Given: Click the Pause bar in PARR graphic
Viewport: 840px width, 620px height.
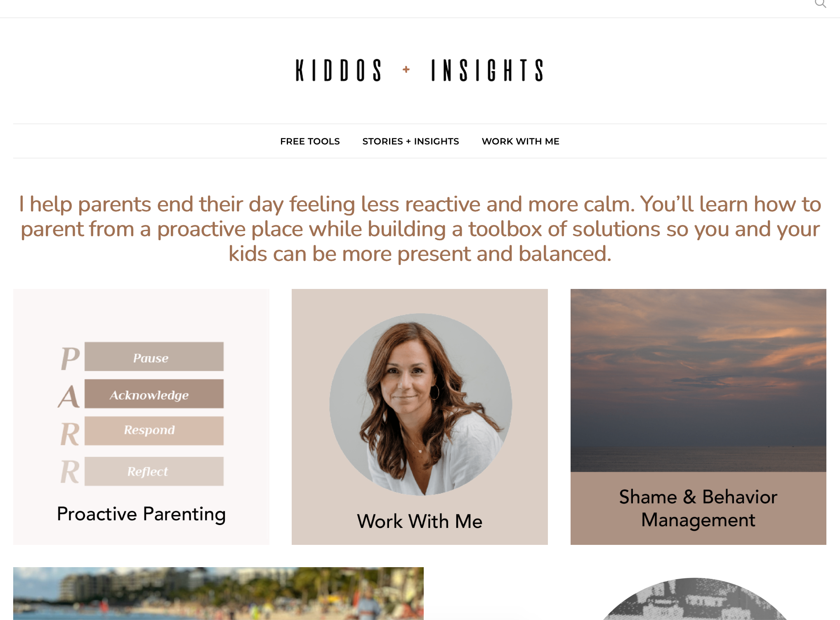Looking at the screenshot, I should (154, 357).
